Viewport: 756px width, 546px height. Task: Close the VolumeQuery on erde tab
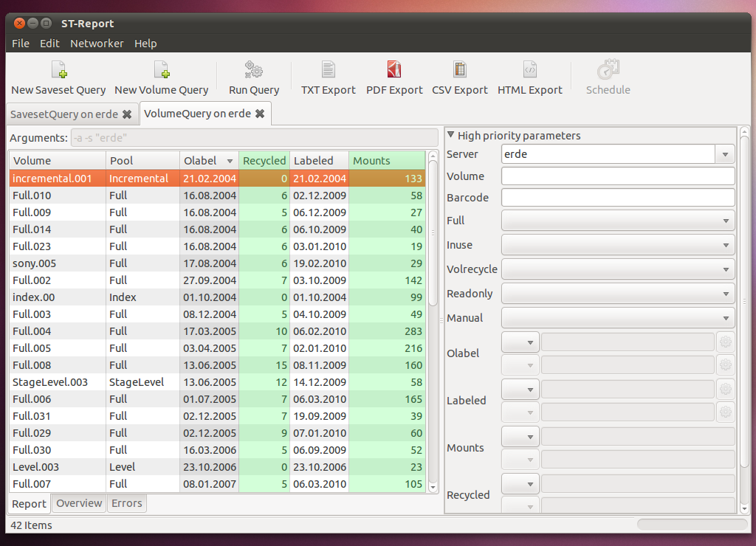click(260, 114)
